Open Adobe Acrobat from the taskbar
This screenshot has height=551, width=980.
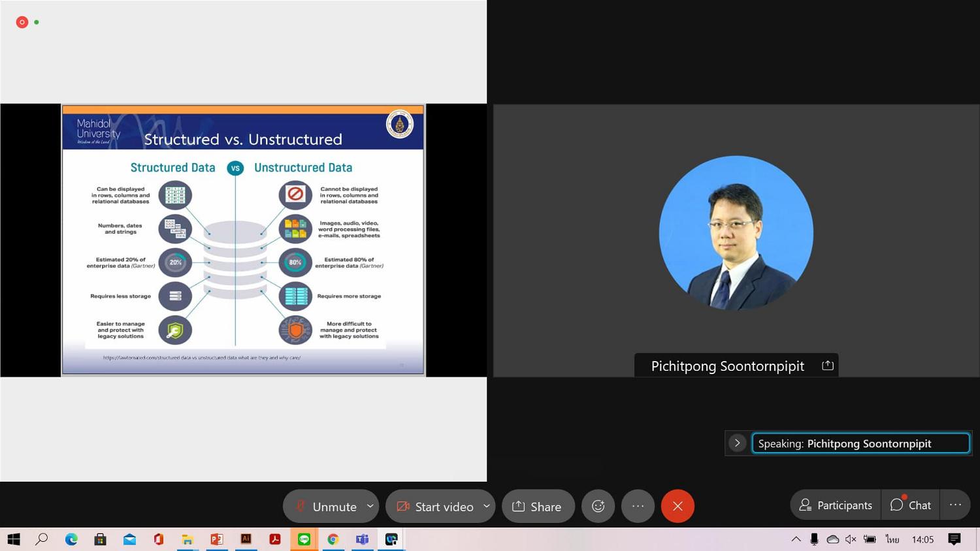tap(275, 539)
